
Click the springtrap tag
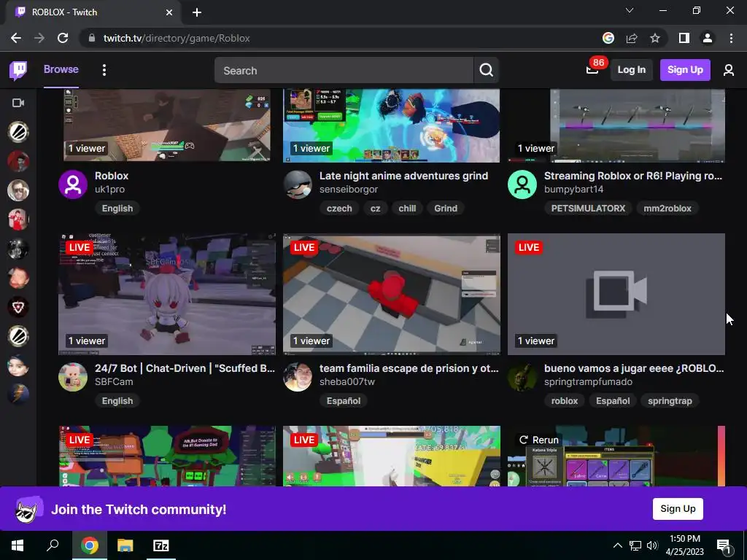click(x=670, y=400)
